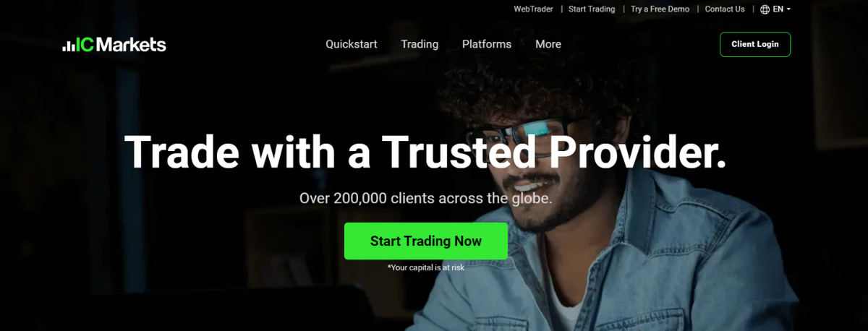This screenshot has width=868, height=331.
Task: Click the globe language icon
Action: pyautogui.click(x=765, y=9)
